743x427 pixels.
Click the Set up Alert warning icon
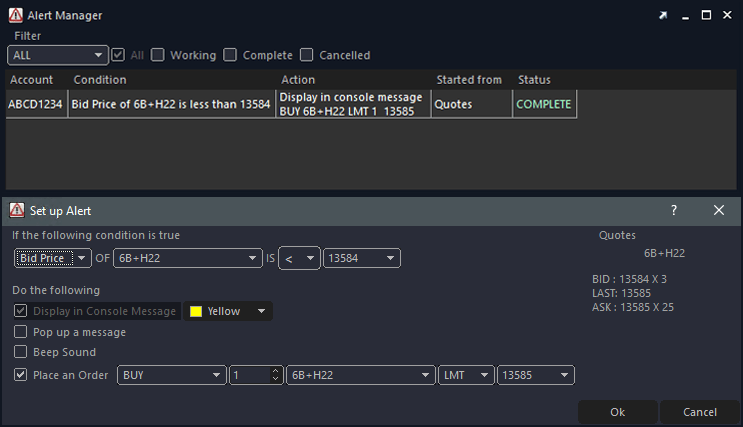tap(17, 210)
